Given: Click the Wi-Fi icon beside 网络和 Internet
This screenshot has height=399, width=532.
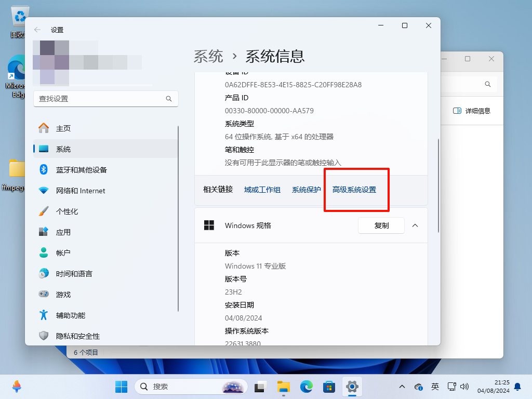Looking at the screenshot, I should [x=44, y=190].
